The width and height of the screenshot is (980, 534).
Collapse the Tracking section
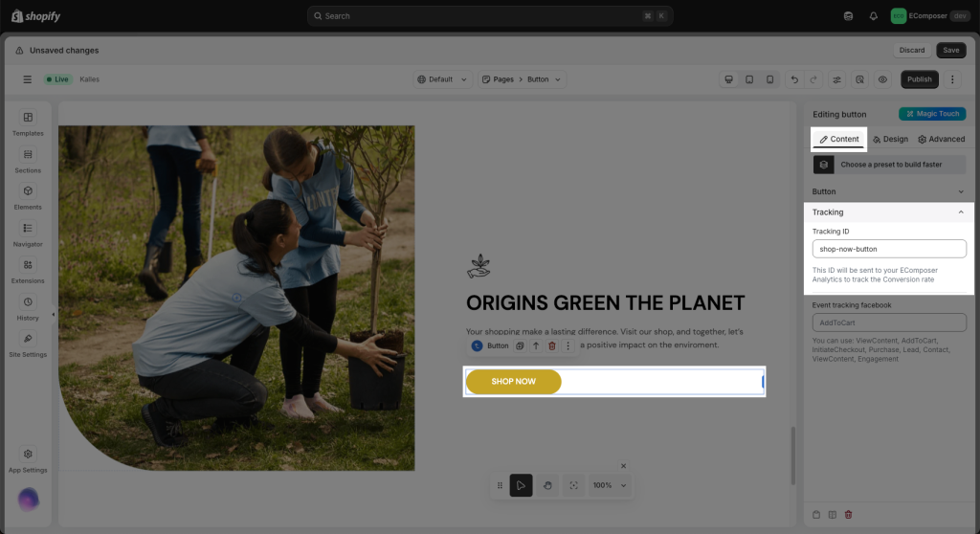click(961, 212)
